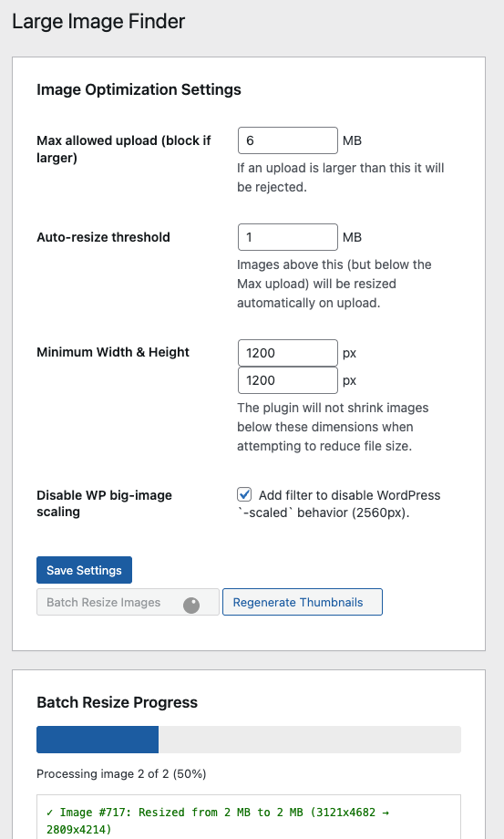Viewport: 504px width, 839px height.
Task: Click the Minimum Height px field
Action: coord(287,380)
